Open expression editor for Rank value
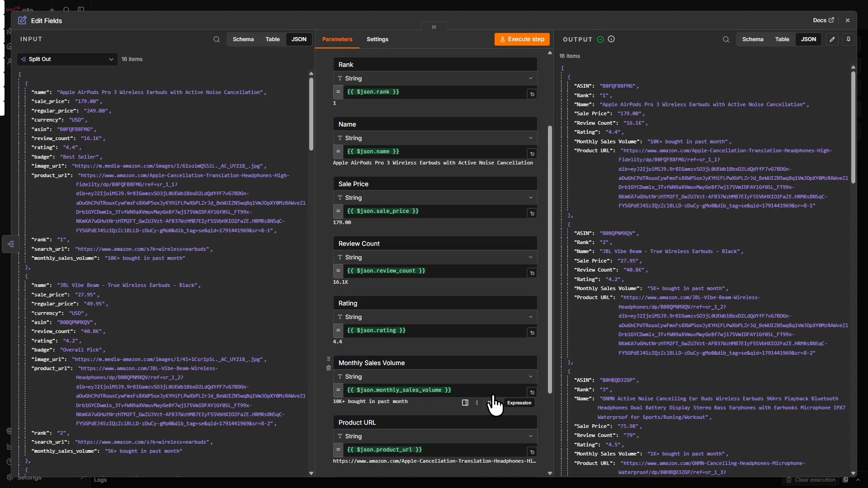The image size is (868, 488). pos(532,94)
